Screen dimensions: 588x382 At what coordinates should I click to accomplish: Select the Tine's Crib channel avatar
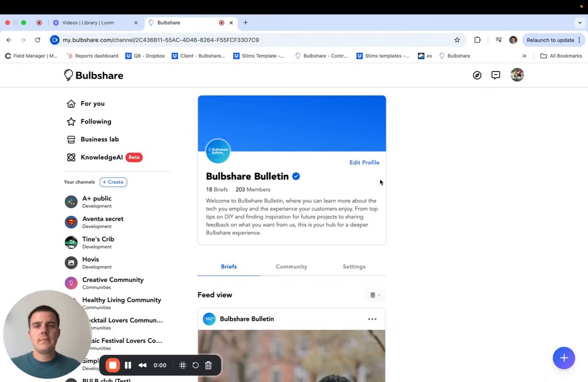(x=71, y=242)
